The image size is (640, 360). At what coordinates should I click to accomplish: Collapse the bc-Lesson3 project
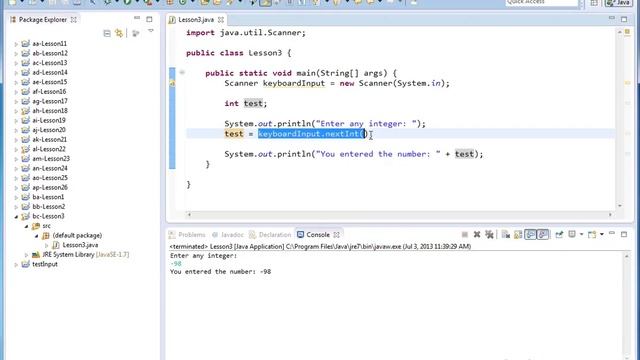click(x=16, y=216)
